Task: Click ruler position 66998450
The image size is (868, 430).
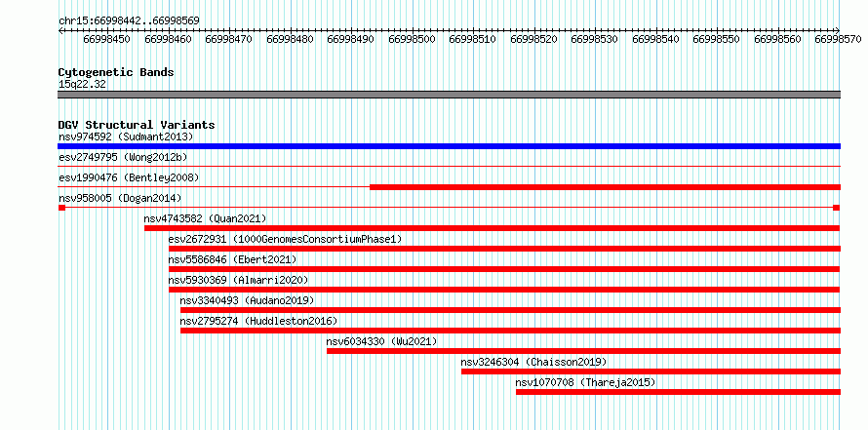Action: [107, 39]
